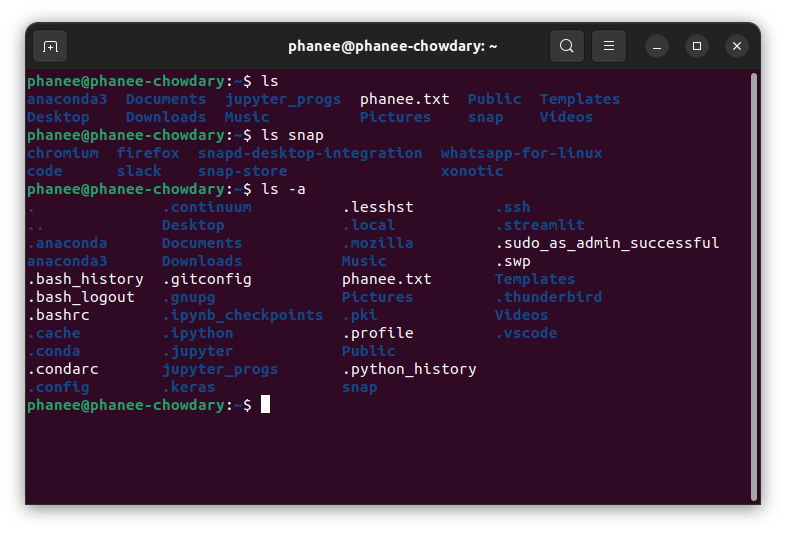Click the .keras directory name
786x533 pixels.
[x=188, y=388]
